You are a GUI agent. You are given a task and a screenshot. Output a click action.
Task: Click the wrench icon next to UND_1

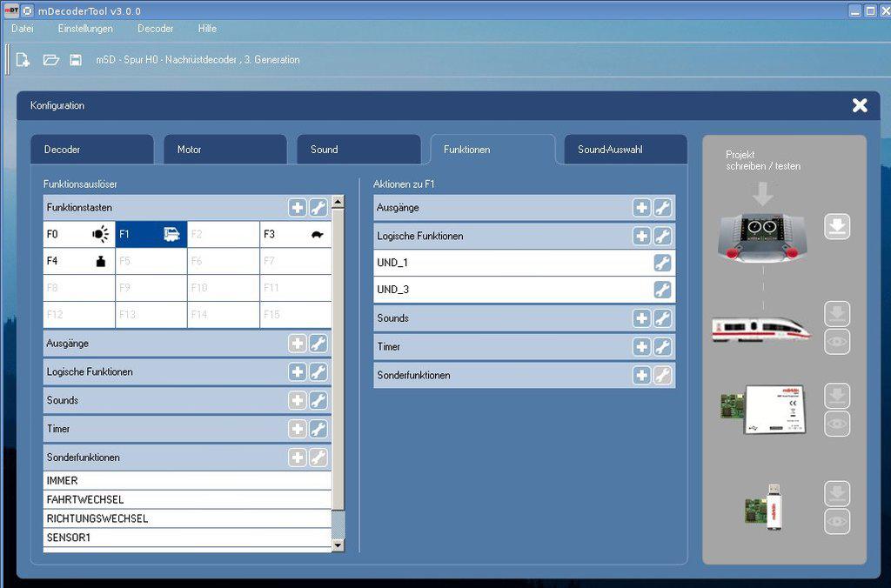tap(662, 264)
